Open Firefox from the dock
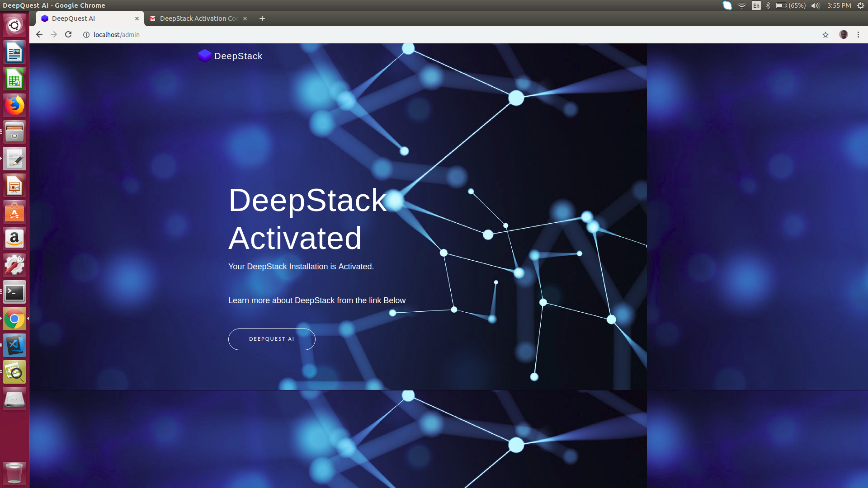The image size is (868, 488). [x=14, y=105]
